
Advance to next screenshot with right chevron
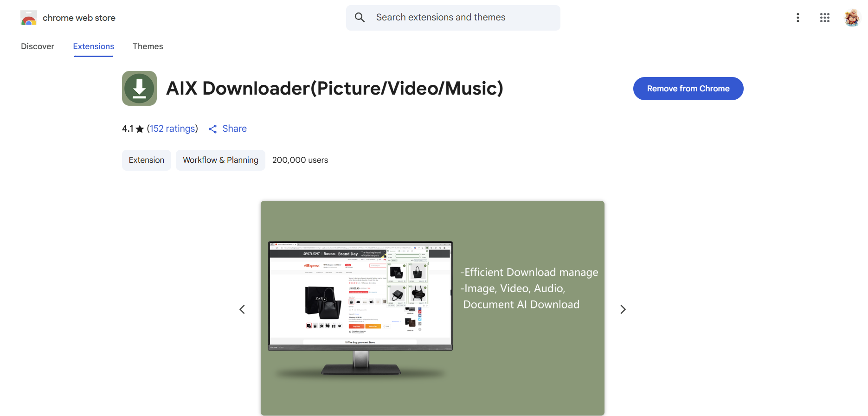pos(623,309)
